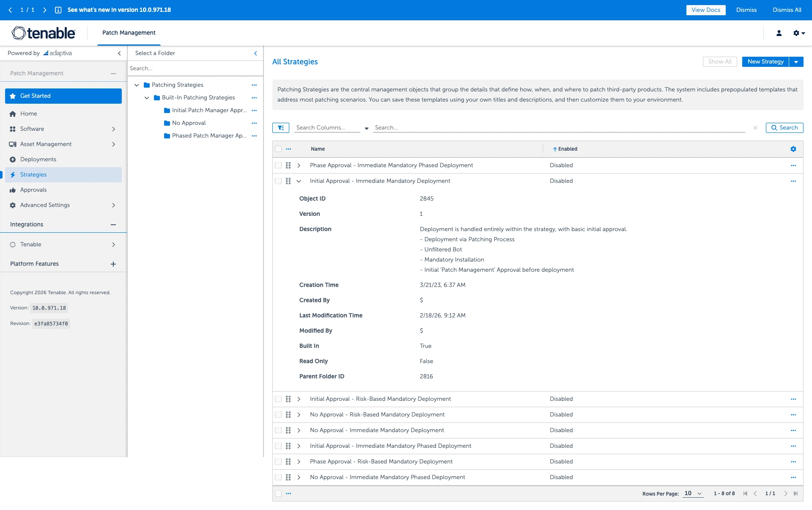This screenshot has height=510, width=812.
Task: Open options for Initial Patch Manager folder
Action: coord(254,110)
